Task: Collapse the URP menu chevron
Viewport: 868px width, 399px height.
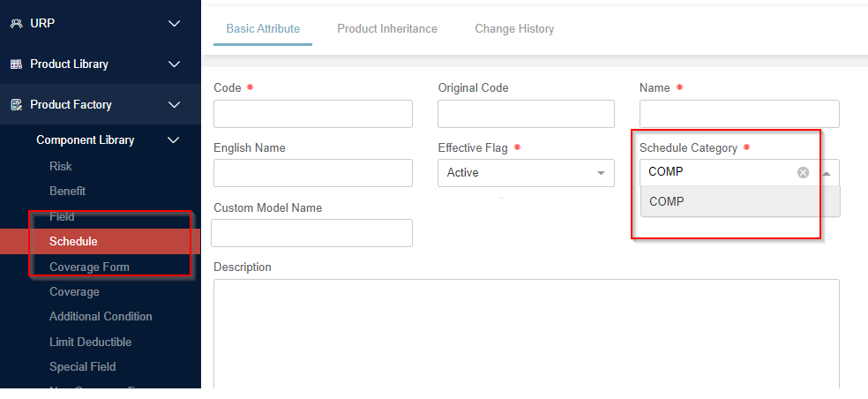Action: point(174,24)
